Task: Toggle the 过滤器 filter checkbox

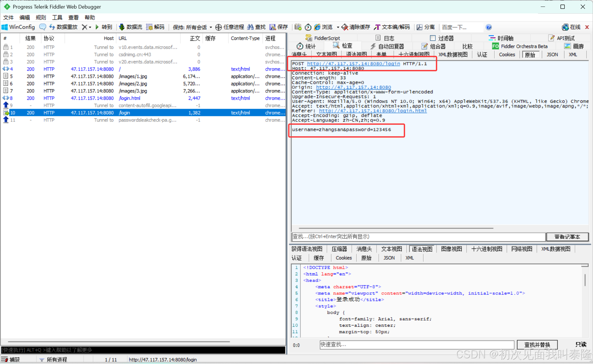Action: tap(433, 38)
